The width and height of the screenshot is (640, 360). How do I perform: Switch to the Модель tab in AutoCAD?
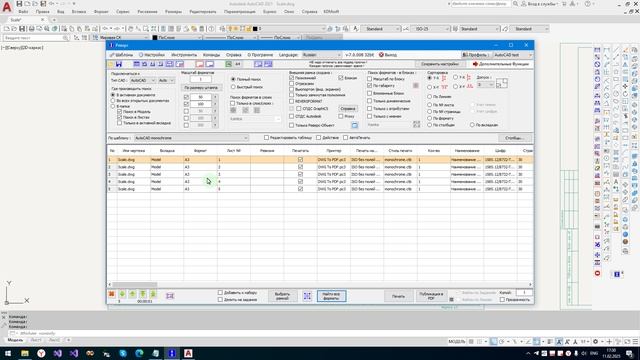pyautogui.click(x=16, y=340)
